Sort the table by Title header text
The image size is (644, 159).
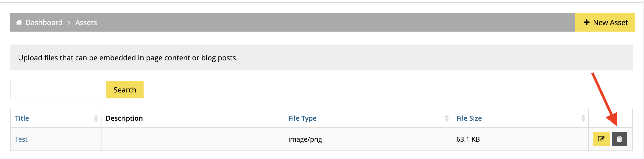pos(22,118)
